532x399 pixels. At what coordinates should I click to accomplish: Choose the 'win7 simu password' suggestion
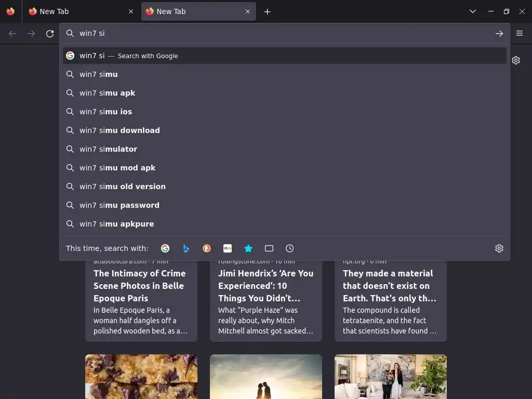pyautogui.click(x=285, y=205)
